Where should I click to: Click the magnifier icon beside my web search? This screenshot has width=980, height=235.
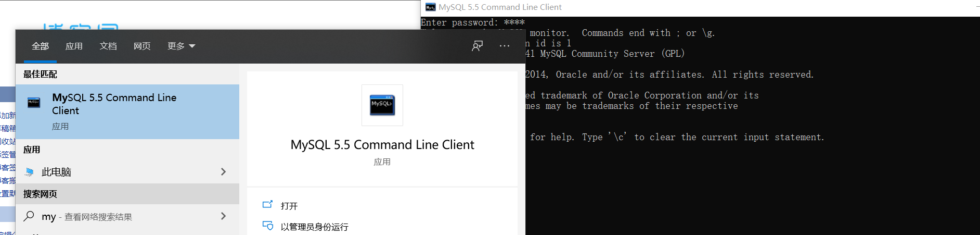[x=29, y=216]
